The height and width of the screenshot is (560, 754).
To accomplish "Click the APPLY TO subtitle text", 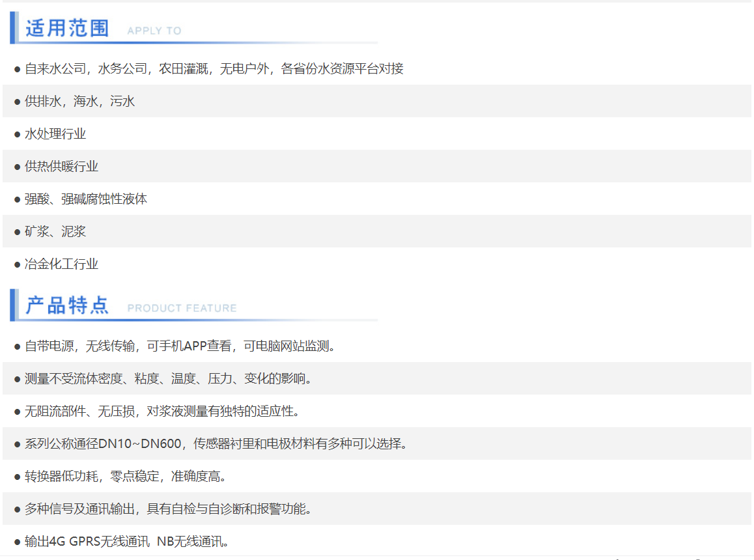I will pyautogui.click(x=154, y=31).
